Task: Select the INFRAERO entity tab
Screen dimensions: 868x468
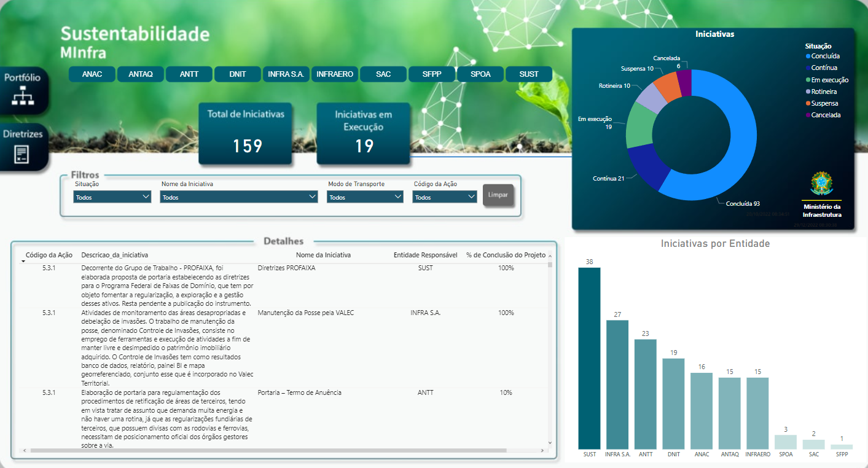Action: click(335, 74)
